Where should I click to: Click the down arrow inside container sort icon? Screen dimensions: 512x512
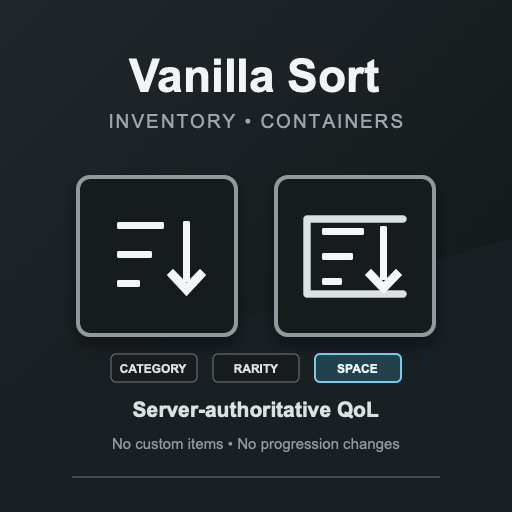click(383, 259)
